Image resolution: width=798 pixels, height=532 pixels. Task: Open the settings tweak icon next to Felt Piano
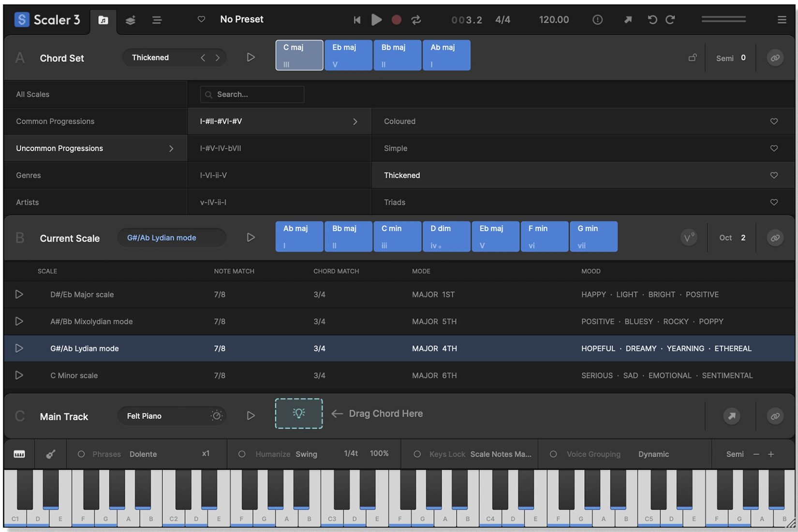coord(217,416)
